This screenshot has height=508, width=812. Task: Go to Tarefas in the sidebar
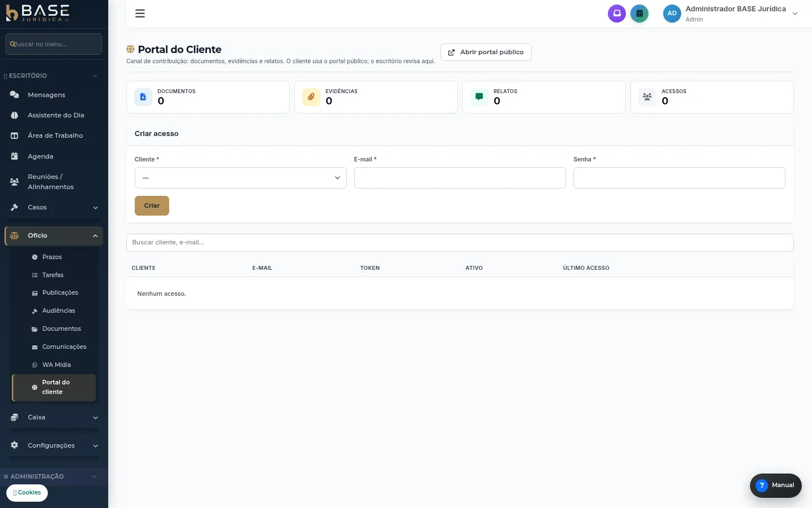(x=54, y=275)
